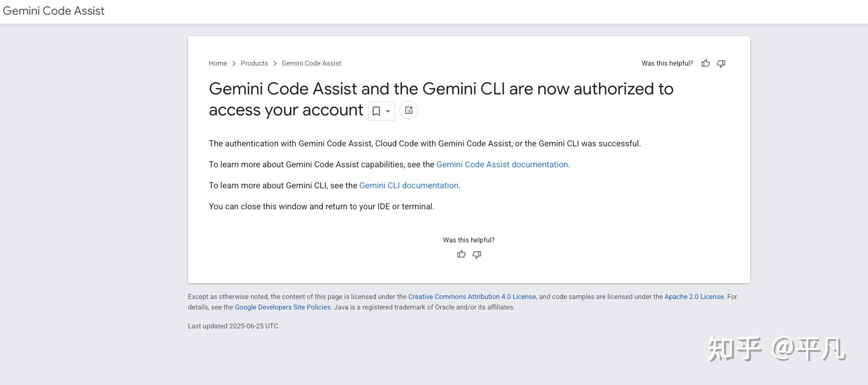
Task: Expand the bookmark collection selector
Action: (x=387, y=111)
